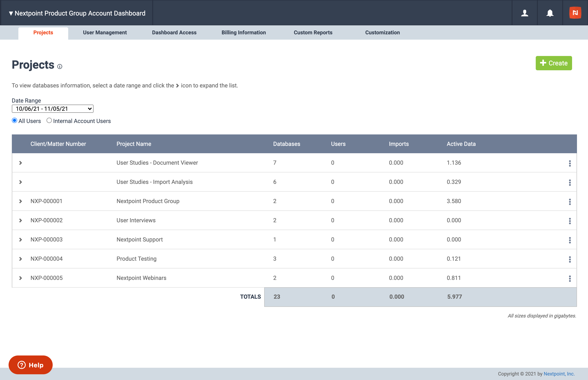The height and width of the screenshot is (380, 588).
Task: Click the orange Nextpoint logo icon
Action: point(575,13)
